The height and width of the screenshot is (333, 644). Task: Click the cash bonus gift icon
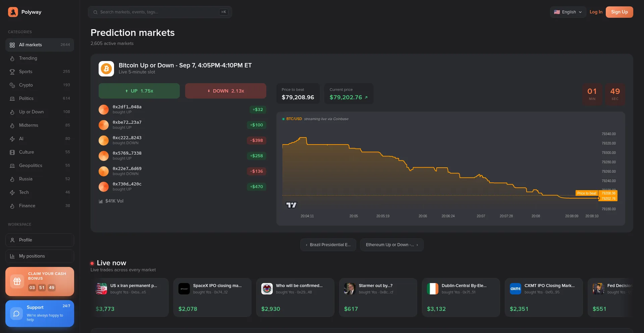point(17,281)
